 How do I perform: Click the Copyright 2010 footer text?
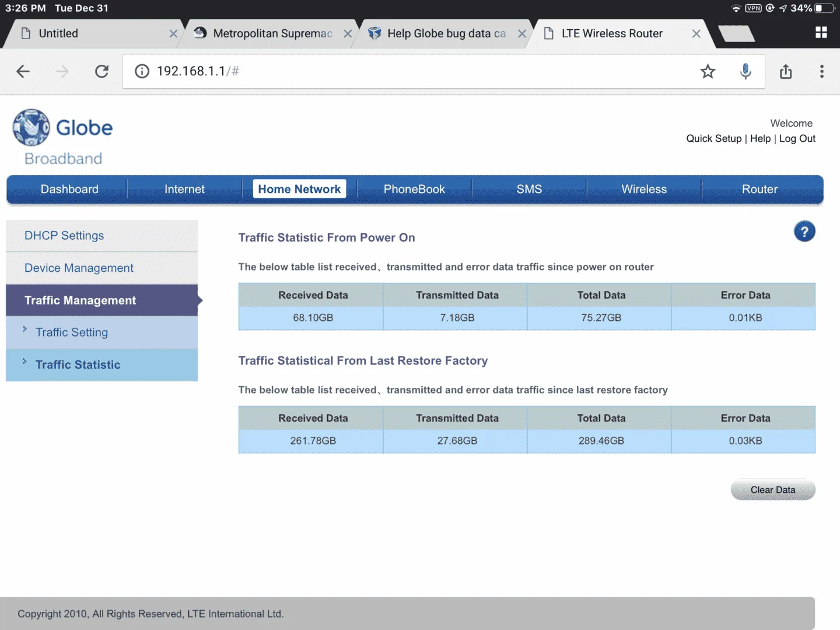(x=150, y=614)
